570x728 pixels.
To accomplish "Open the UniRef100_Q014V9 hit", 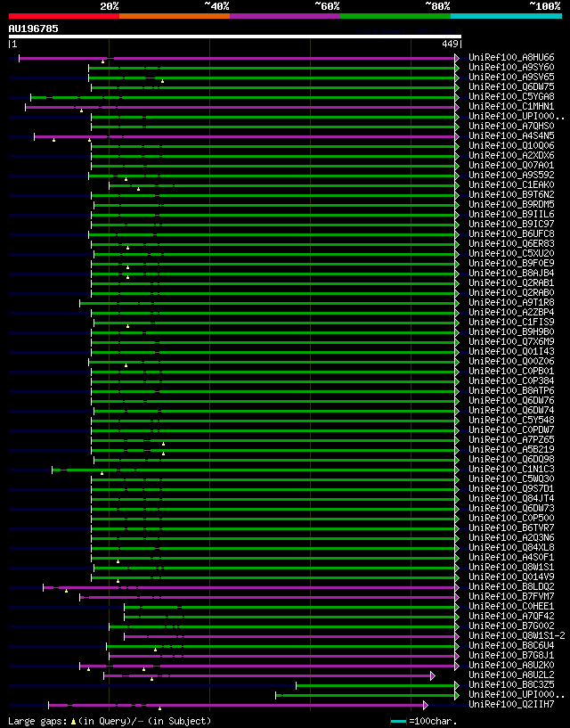I will coord(511,577).
